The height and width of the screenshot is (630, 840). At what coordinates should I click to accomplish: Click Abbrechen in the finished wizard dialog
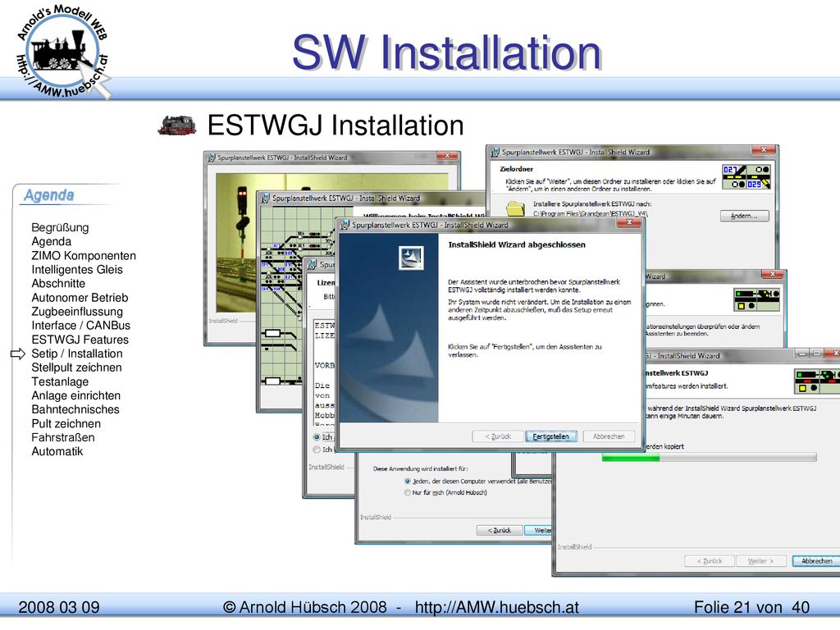609,436
